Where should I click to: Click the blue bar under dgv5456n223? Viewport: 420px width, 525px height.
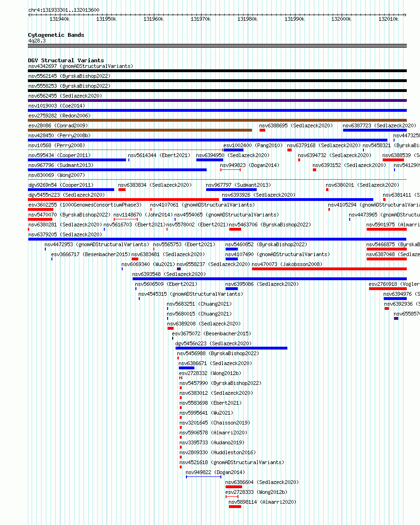coord(231,348)
